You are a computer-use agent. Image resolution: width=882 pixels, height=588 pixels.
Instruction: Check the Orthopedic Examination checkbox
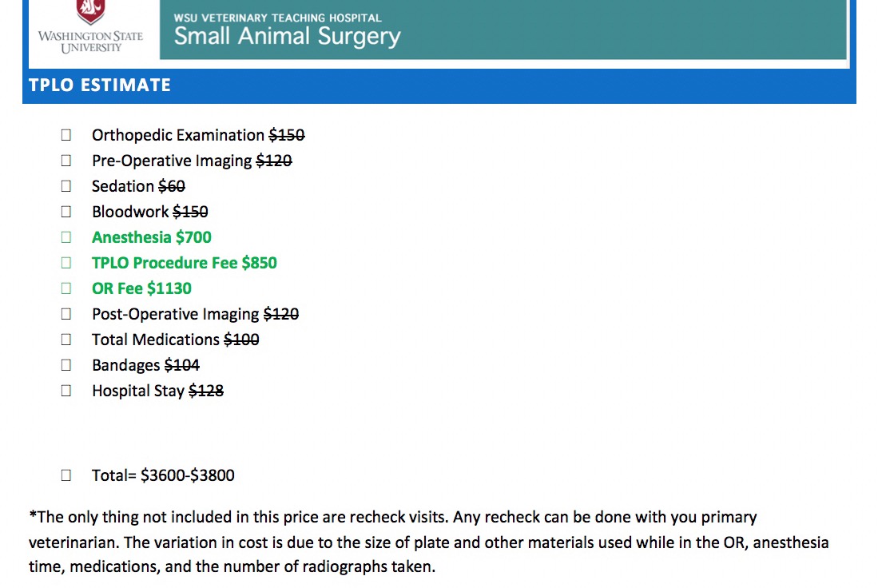66,135
